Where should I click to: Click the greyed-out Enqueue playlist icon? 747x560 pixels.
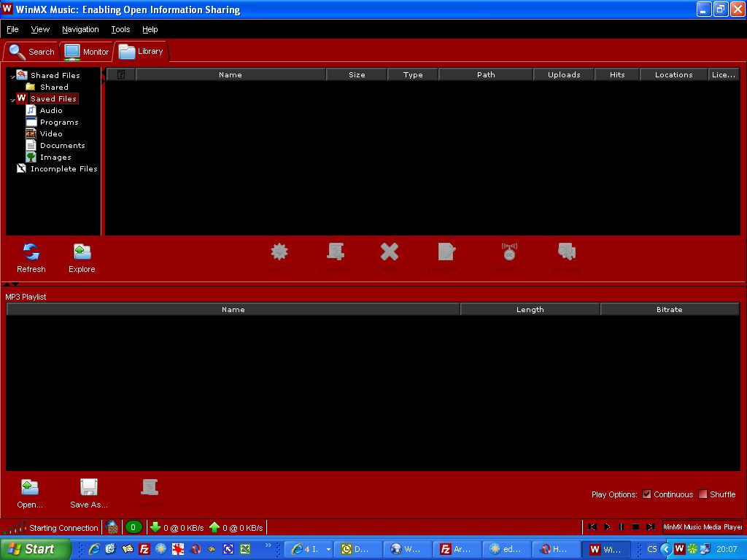(336, 252)
